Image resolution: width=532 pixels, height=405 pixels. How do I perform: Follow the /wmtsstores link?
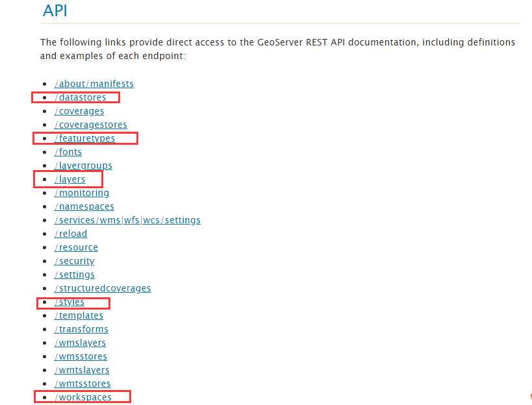point(82,384)
